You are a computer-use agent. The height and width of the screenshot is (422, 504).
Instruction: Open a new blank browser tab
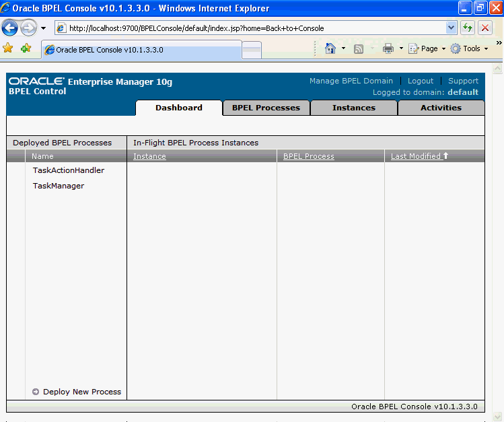tap(252, 50)
